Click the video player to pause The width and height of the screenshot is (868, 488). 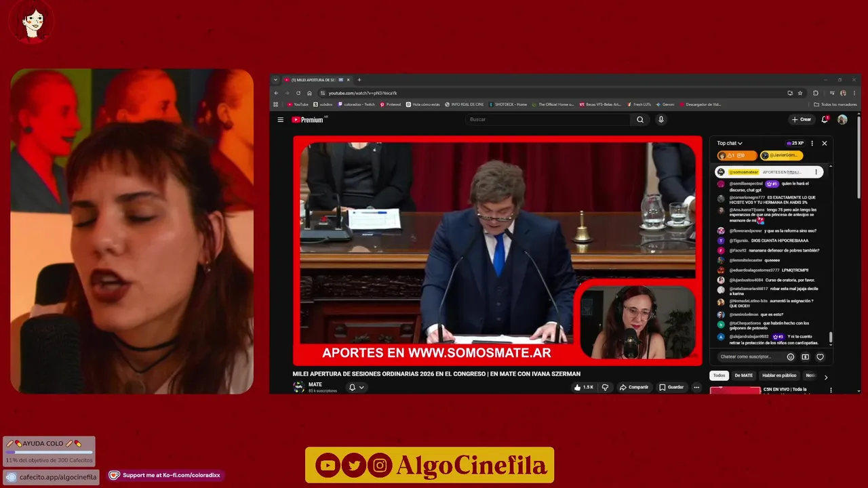pos(498,251)
